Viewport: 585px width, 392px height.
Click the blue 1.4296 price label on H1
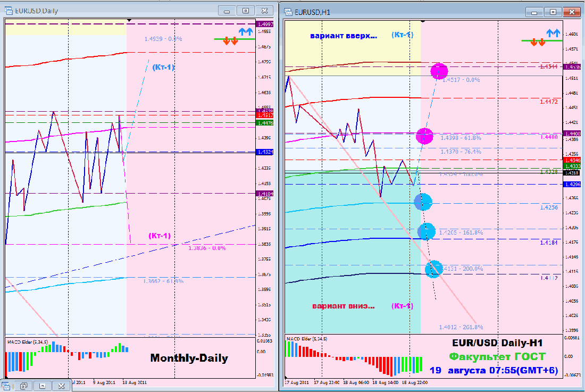click(x=572, y=184)
